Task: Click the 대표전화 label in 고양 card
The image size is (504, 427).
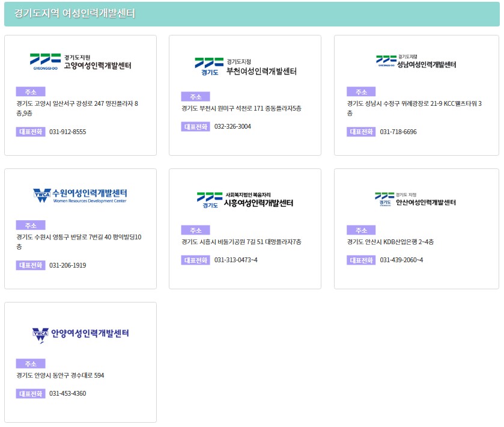Action: (x=31, y=132)
